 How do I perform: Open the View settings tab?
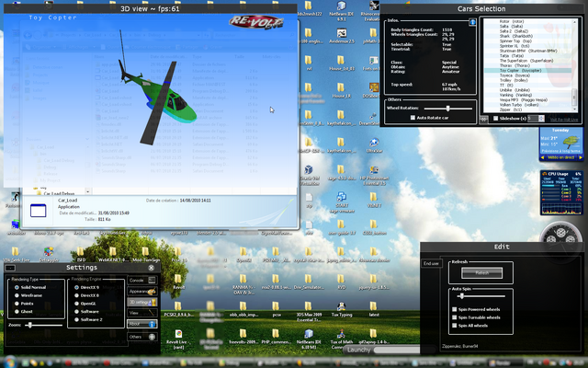(142, 313)
